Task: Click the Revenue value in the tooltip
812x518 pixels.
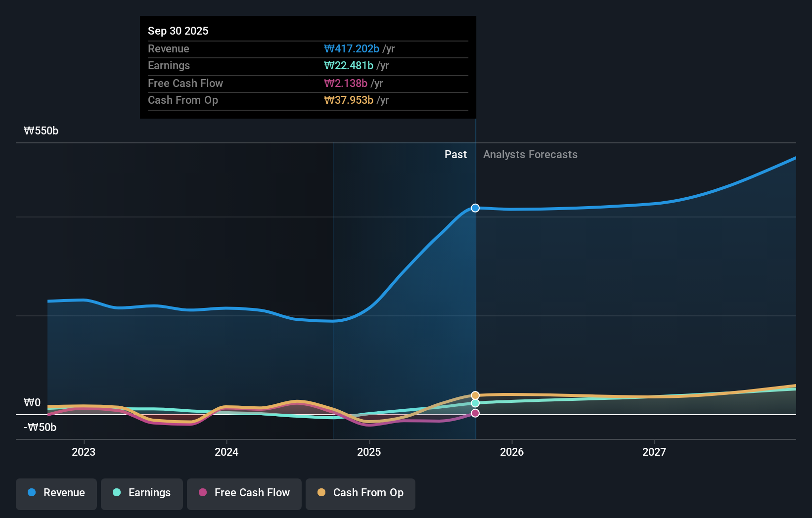Action: click(352, 48)
